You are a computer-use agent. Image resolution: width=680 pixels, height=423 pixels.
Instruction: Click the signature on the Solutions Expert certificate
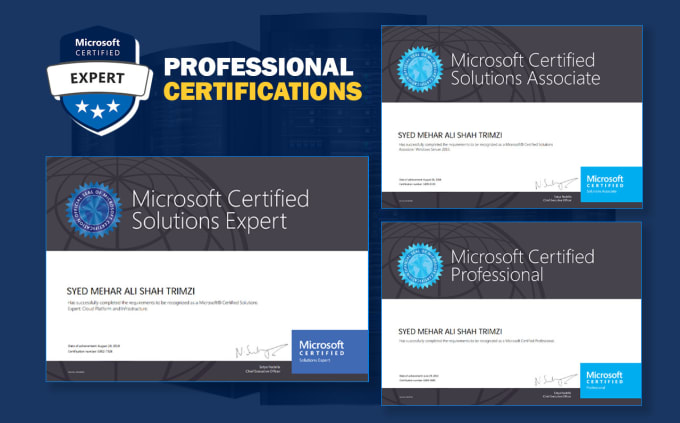tap(262, 351)
